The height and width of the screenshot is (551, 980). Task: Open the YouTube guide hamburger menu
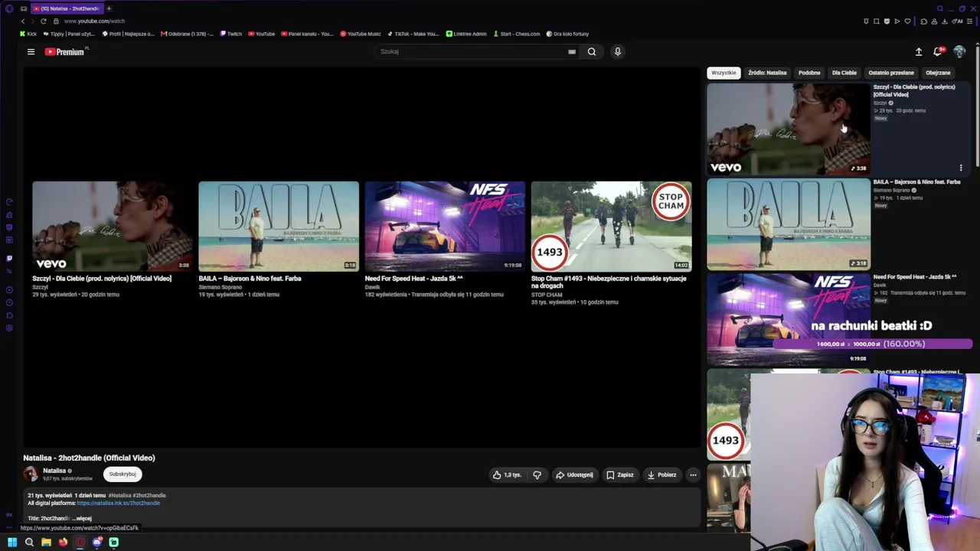tap(31, 52)
